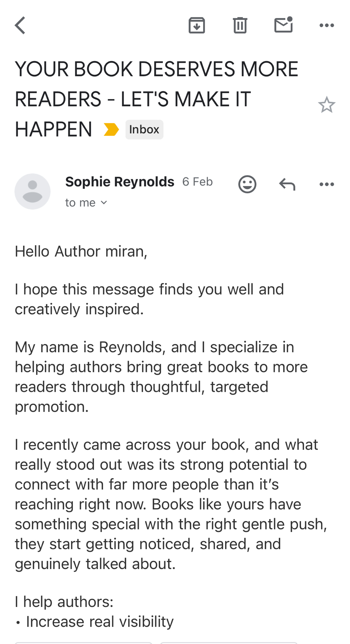Tap the sender's profile avatar
The height and width of the screenshot is (644, 350).
33,192
